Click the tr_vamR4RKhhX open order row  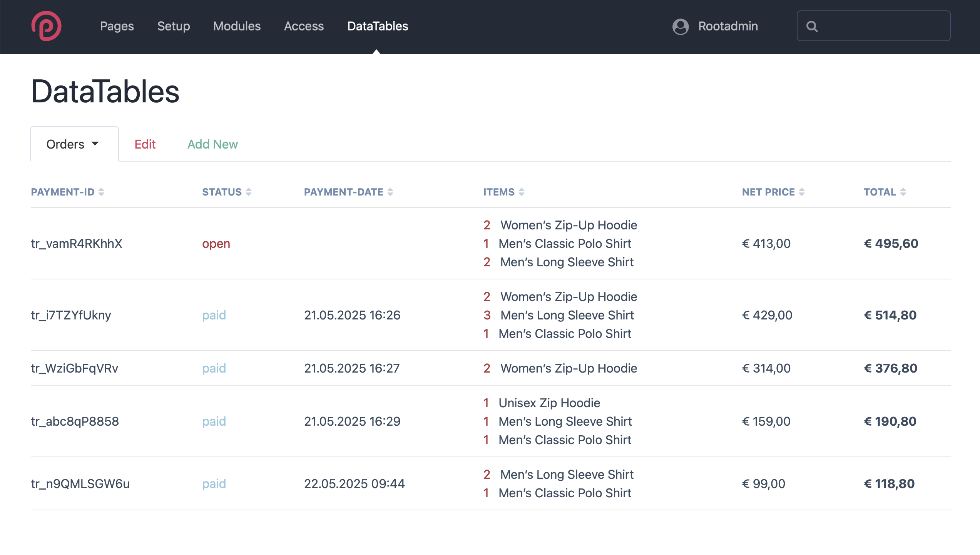[x=77, y=243]
